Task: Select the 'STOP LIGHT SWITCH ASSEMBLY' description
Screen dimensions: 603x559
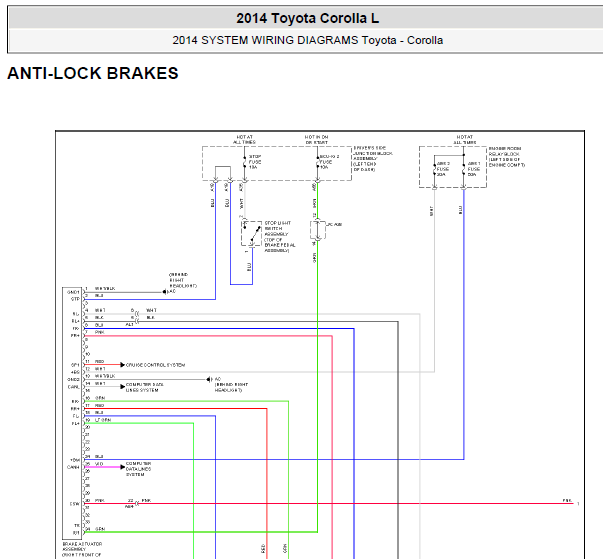Action: tap(280, 236)
